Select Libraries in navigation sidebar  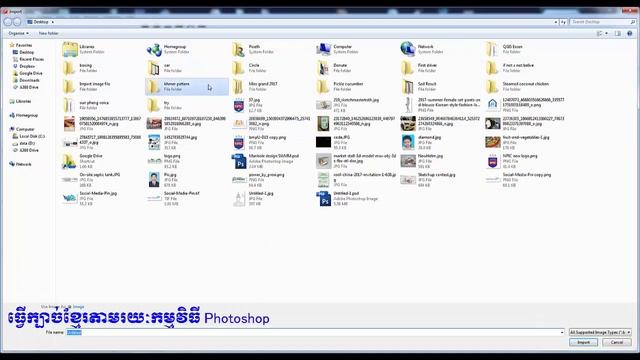(x=23, y=101)
